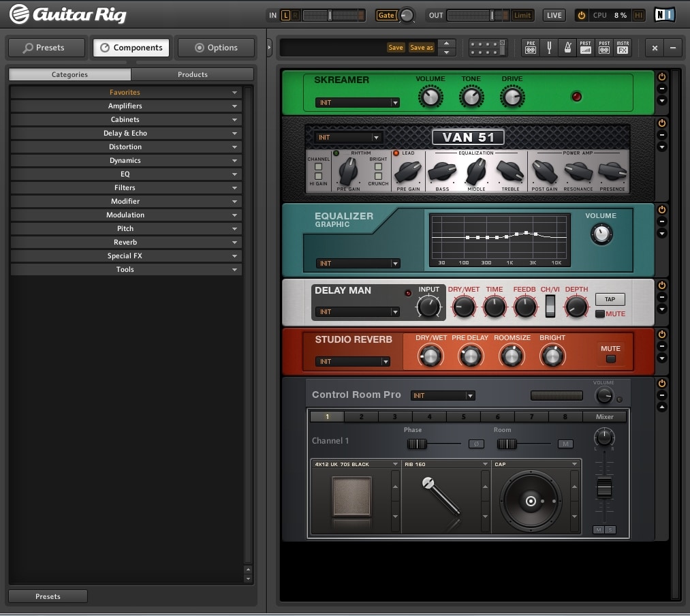Open the RIB 160 microphone dropdown
This screenshot has height=616, width=690.
point(445,464)
